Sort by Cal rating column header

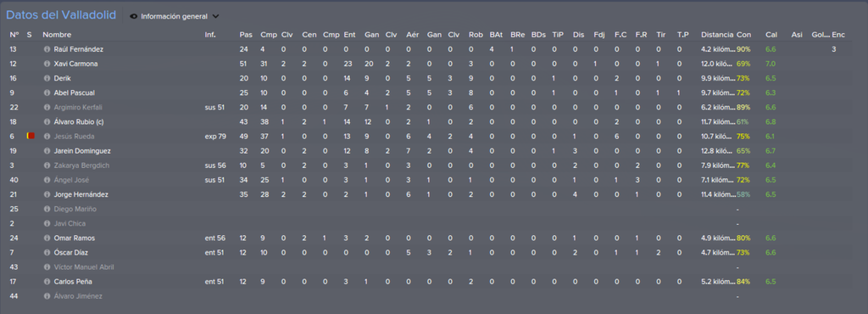click(x=771, y=35)
